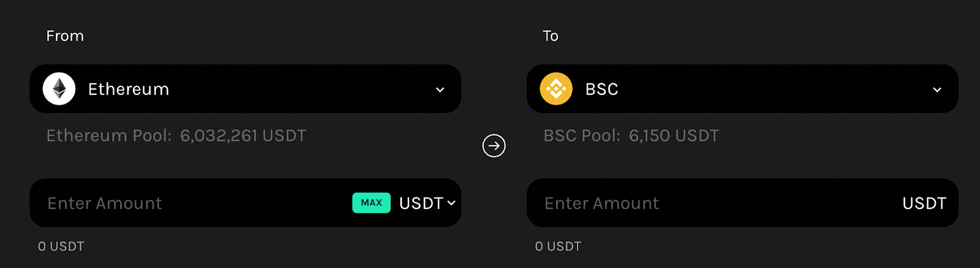Open the USDT token selector chevron
This screenshot has height=268, width=980.
[451, 203]
